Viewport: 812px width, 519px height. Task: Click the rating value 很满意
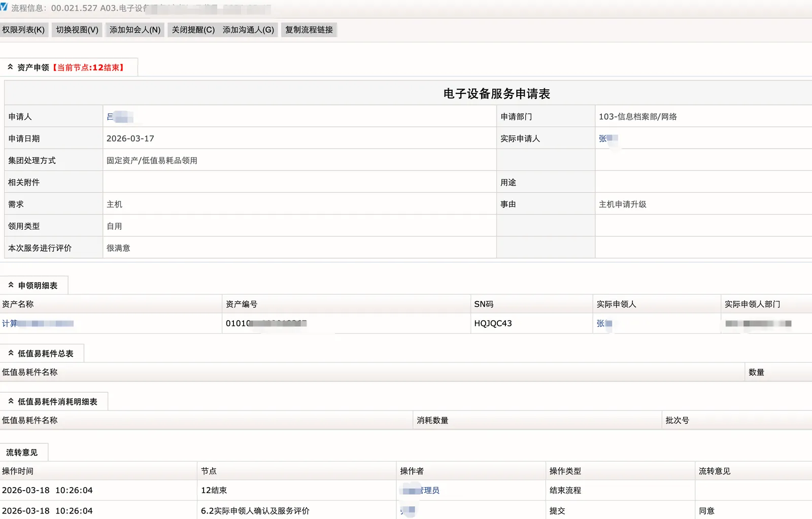tap(118, 248)
